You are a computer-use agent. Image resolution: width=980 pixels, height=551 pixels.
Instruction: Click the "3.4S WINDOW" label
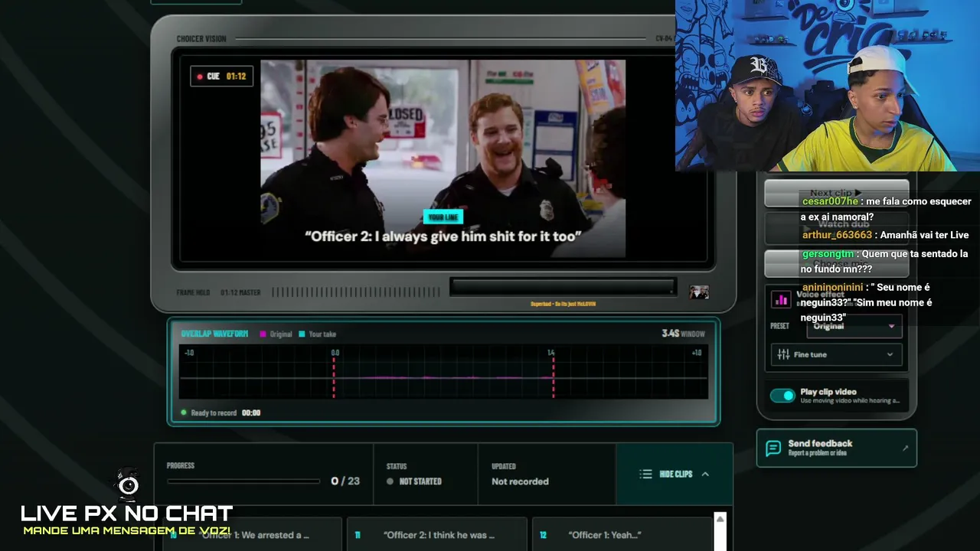(684, 334)
